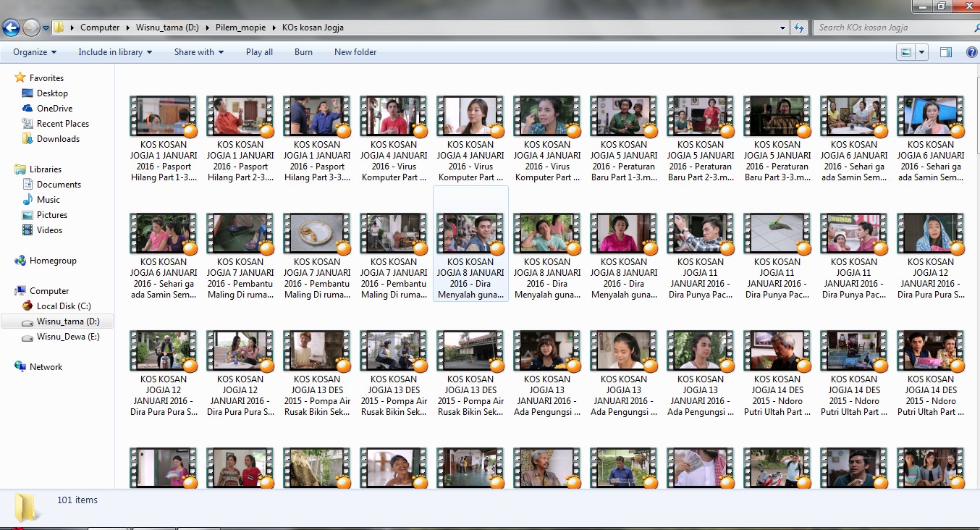This screenshot has width=980, height=530.
Task: Open the Include in library menu
Action: [x=115, y=52]
